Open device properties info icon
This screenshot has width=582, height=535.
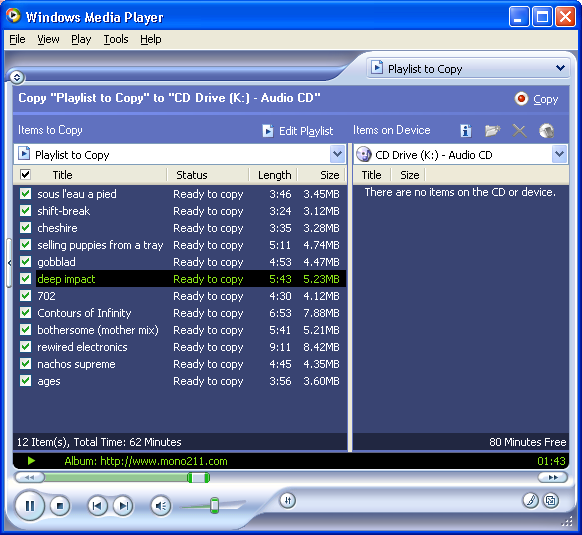click(x=466, y=131)
